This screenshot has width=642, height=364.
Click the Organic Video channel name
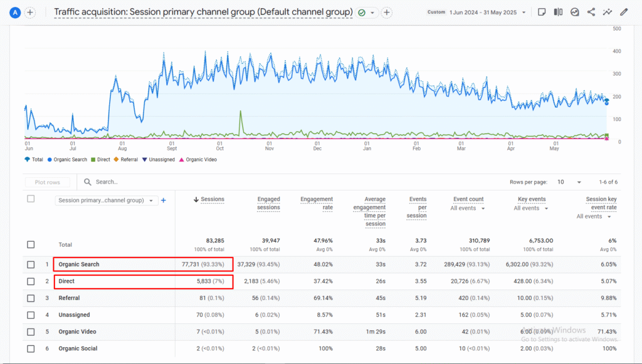tap(77, 331)
